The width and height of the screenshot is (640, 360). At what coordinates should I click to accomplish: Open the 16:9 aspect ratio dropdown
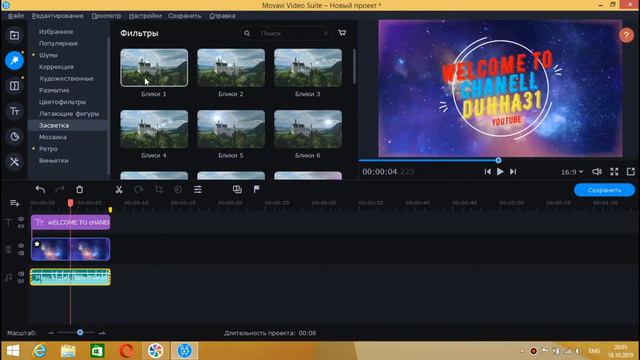click(x=572, y=172)
